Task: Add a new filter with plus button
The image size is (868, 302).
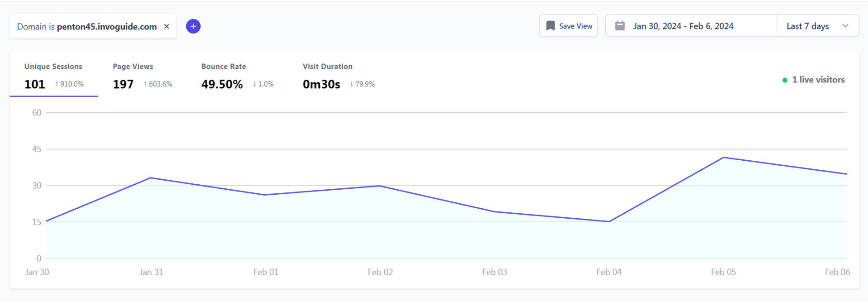Action: pyautogui.click(x=193, y=26)
